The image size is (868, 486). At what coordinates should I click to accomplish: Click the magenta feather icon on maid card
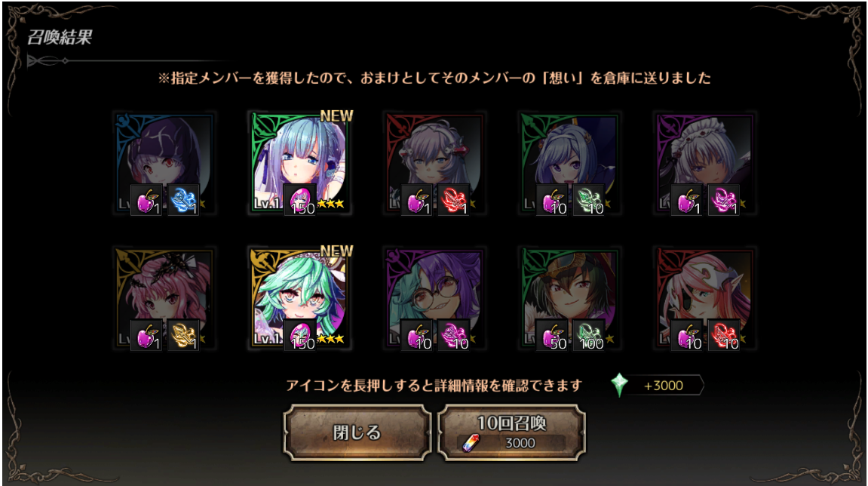[723, 200]
